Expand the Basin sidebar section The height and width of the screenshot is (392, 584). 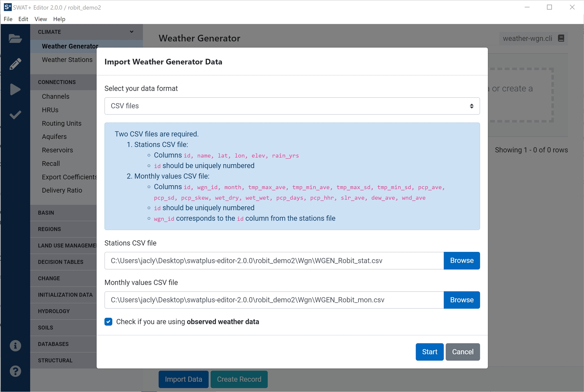pos(46,213)
